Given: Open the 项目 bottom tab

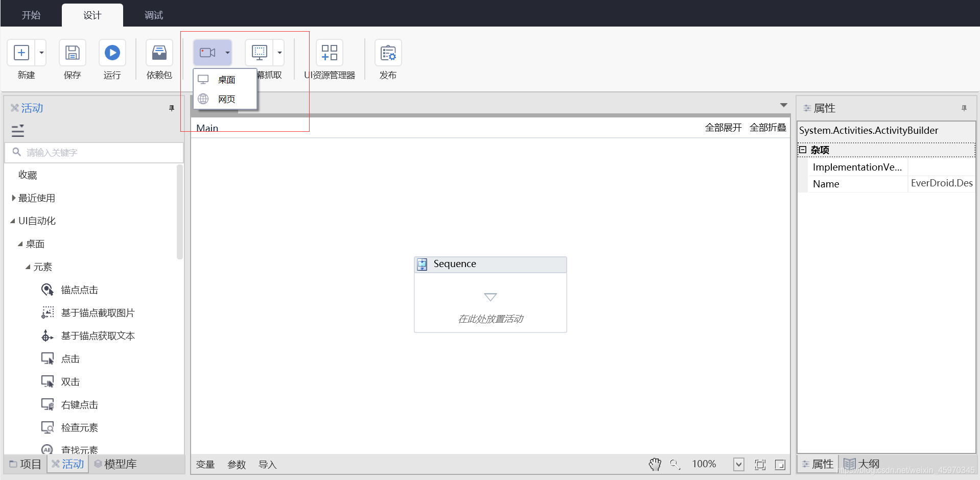Looking at the screenshot, I should [26, 464].
